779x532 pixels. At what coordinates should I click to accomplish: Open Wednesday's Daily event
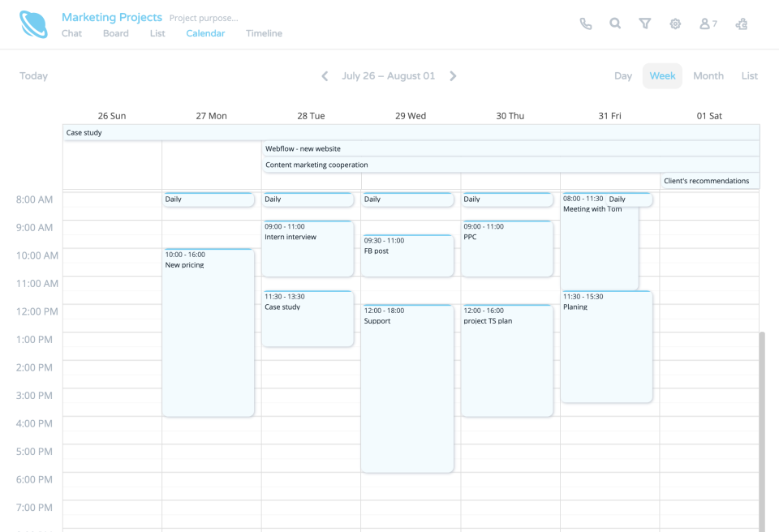407,199
